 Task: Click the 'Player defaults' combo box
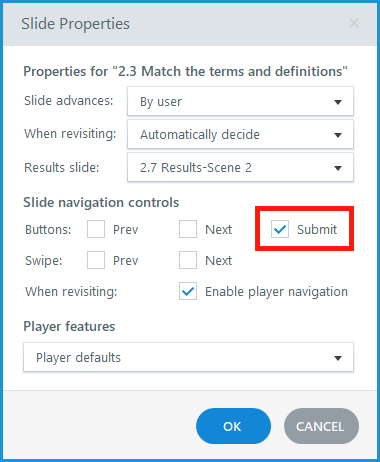pos(188,357)
